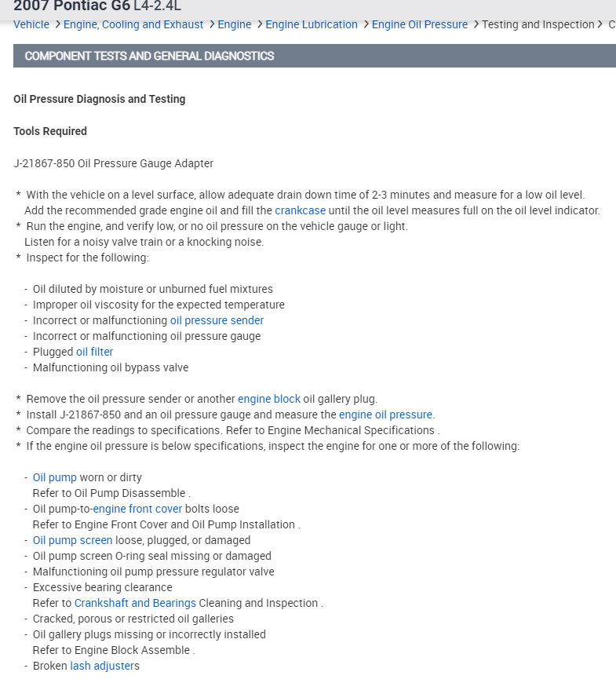Viewport: 616px width, 694px height.
Task: Click the chevron after Engine Oil Pressure
Action: tap(476, 24)
